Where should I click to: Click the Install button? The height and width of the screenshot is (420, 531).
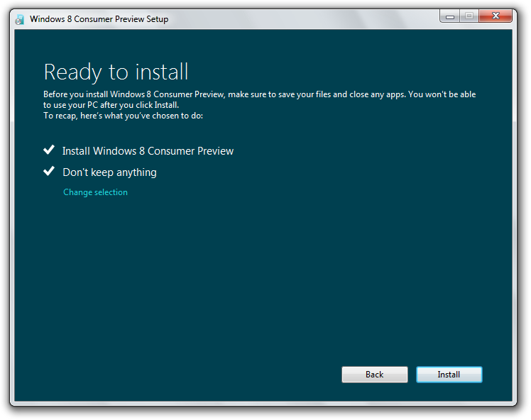point(449,375)
